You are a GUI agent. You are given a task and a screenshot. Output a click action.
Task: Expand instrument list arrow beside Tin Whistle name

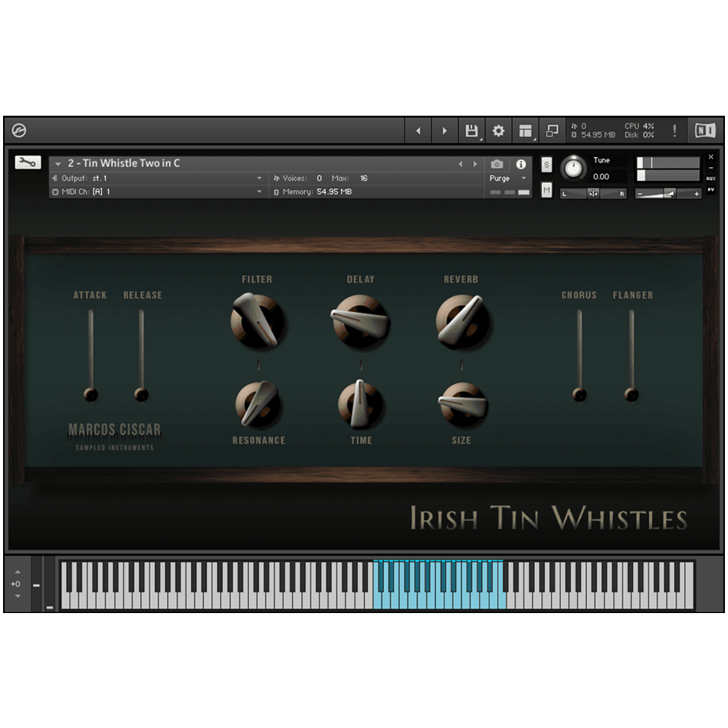(58, 164)
